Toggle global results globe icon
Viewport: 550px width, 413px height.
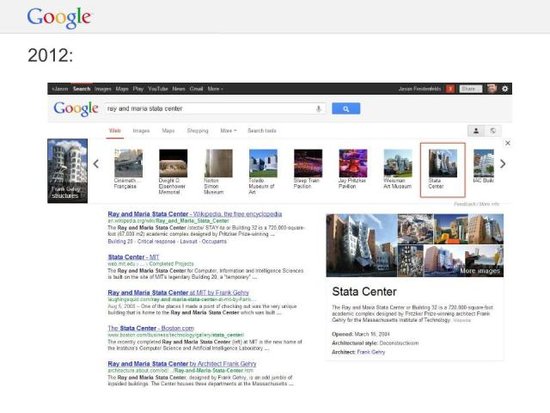coord(493,131)
